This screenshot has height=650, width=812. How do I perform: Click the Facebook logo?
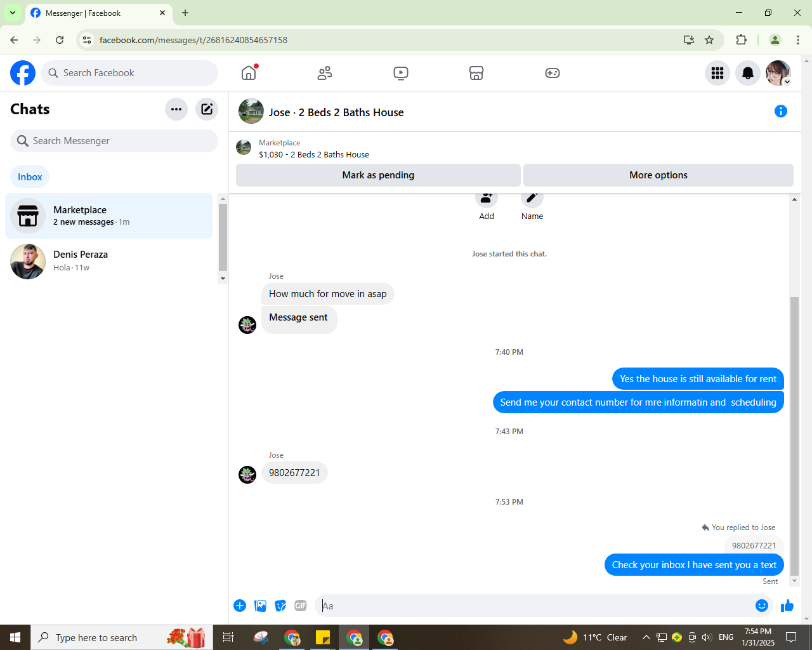[x=23, y=73]
